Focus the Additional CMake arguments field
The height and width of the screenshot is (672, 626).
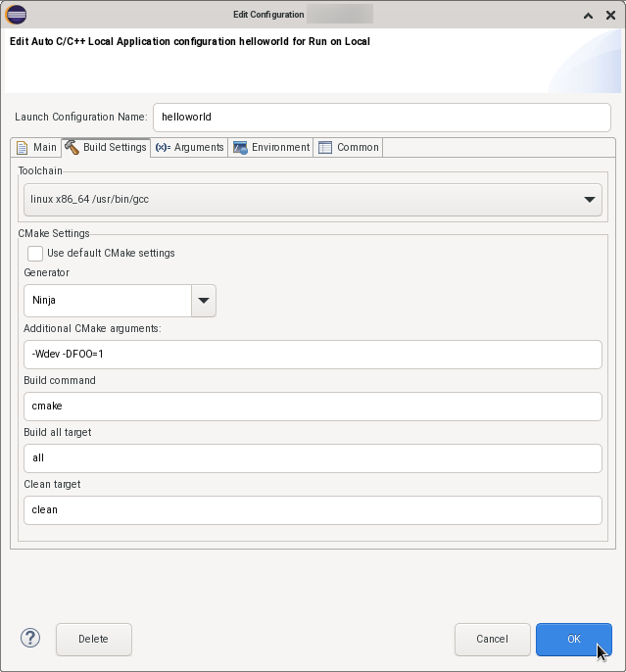click(x=313, y=355)
